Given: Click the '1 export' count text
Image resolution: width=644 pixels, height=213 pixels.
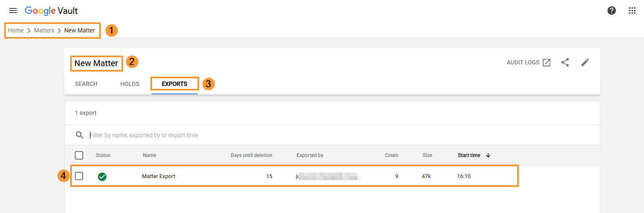Looking at the screenshot, I should click(86, 113).
